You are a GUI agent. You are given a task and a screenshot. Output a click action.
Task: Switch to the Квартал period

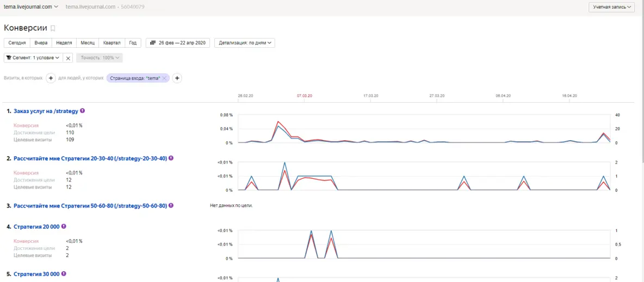112,43
